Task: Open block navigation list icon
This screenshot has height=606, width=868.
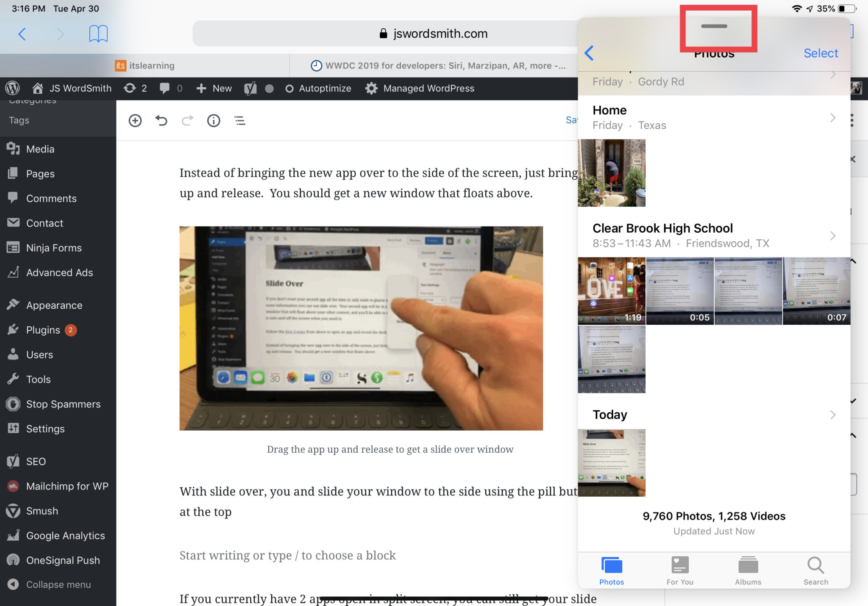Action: point(240,121)
